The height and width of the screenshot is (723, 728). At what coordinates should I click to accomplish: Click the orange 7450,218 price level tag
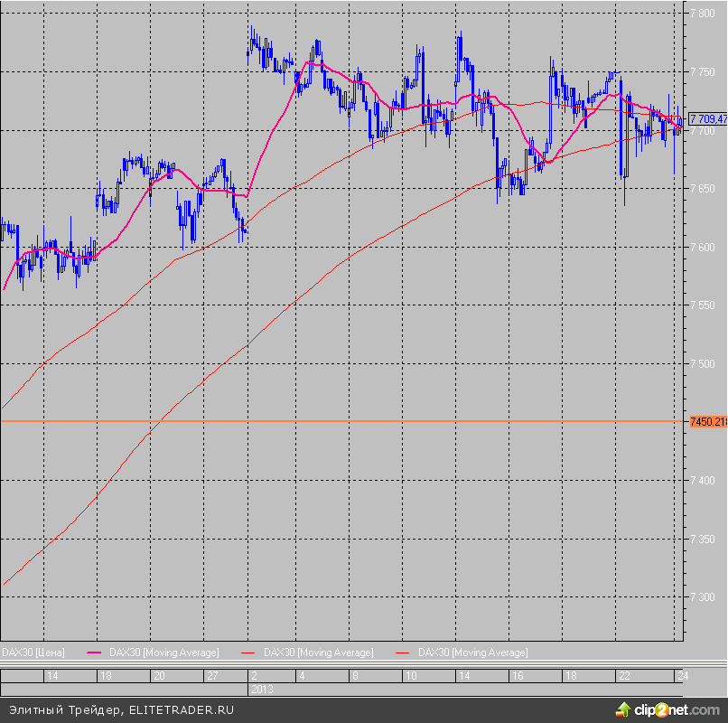click(x=707, y=421)
